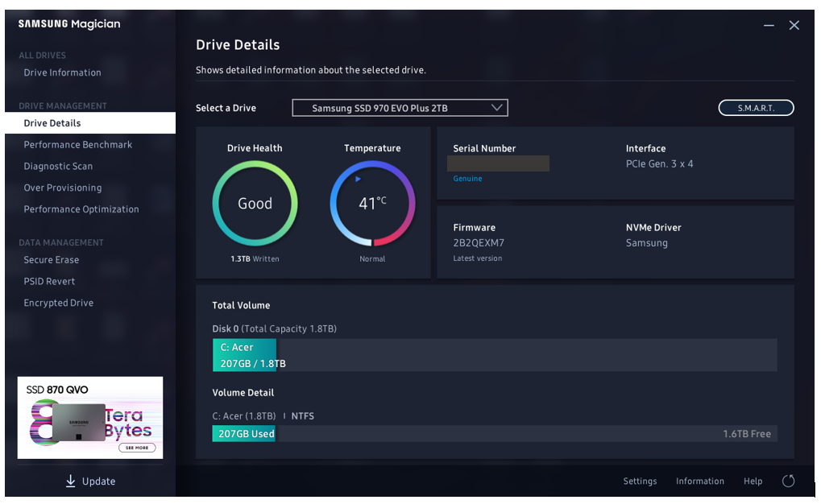821x504 pixels.
Task: Minimize the Samsung Magician window
Action: pos(769,25)
